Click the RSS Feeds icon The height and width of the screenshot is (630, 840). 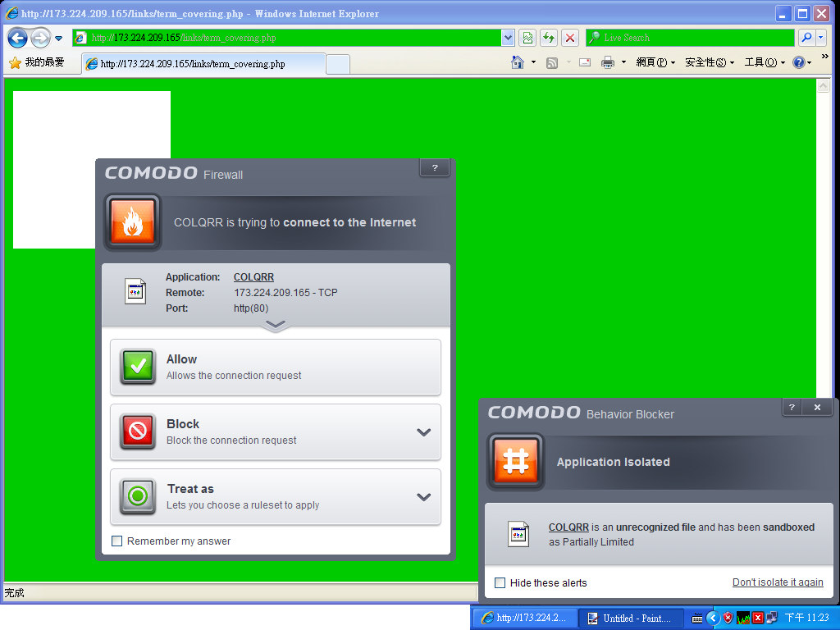click(x=552, y=62)
